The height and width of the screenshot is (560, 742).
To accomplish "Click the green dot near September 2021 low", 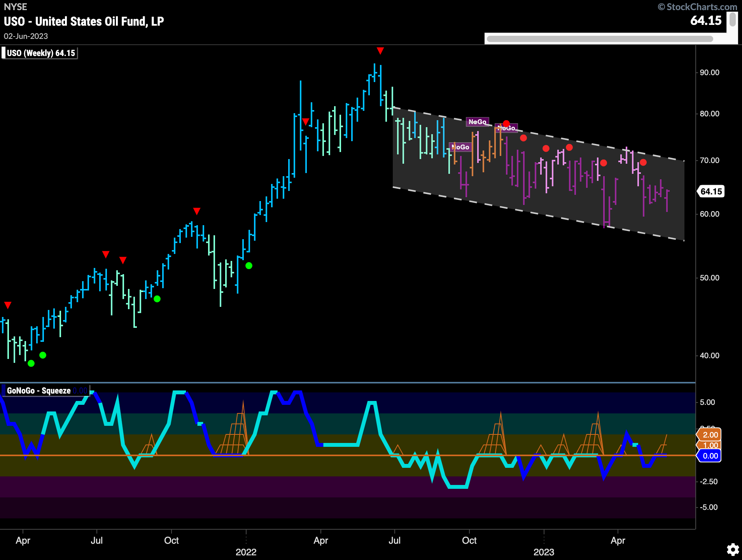I will click(157, 299).
